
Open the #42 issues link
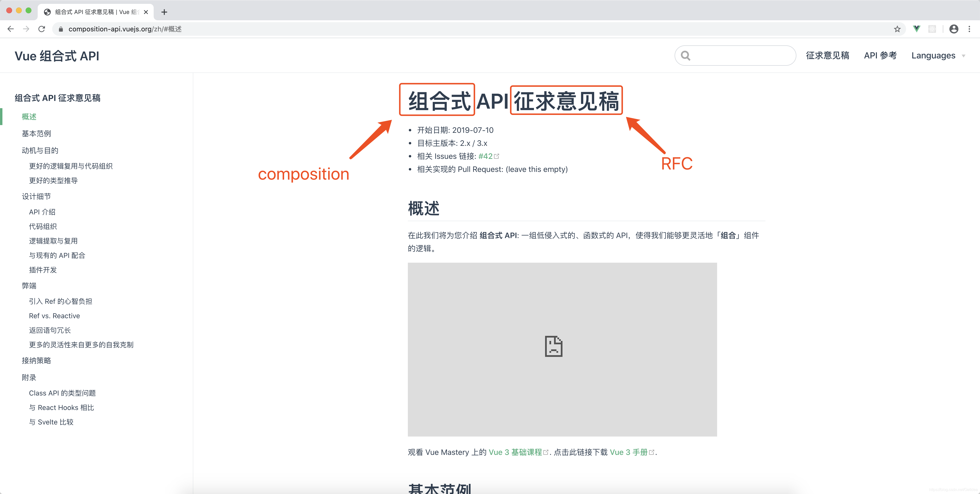point(489,156)
